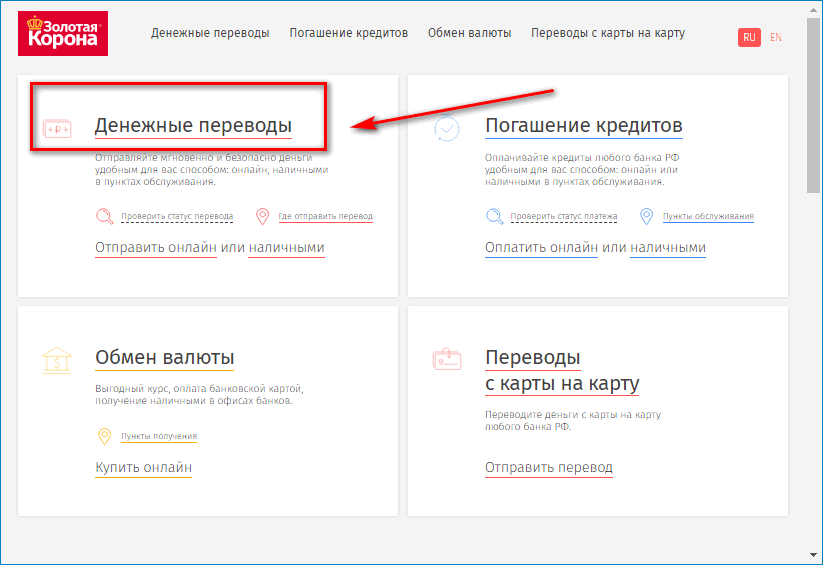Click location pin beside Где отправить перевод
Viewport: 823px width, 565px height.
click(x=262, y=216)
